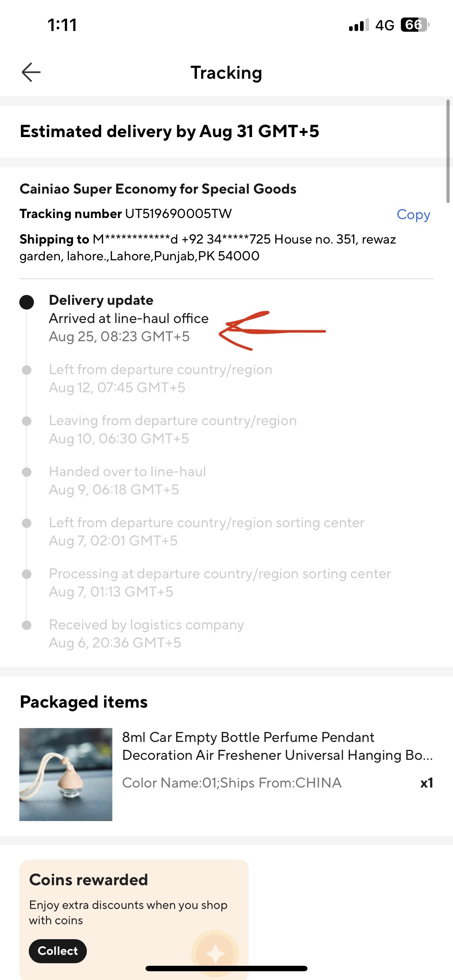
Task: Select the black Delivery update timeline dot
Action: [27, 302]
